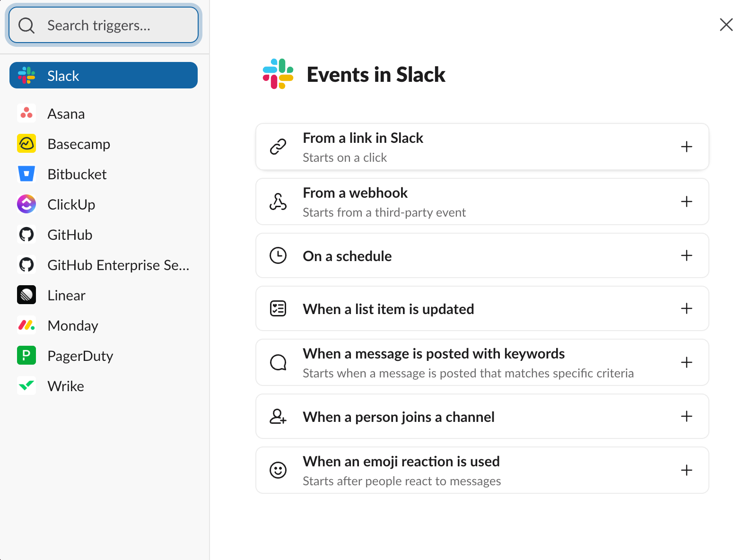Add From a link in Slack trigger plus

(687, 147)
